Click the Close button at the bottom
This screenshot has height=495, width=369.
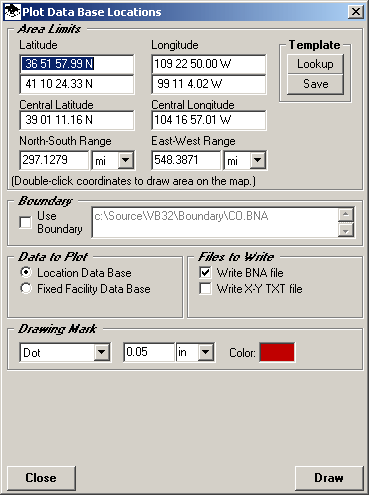41,478
